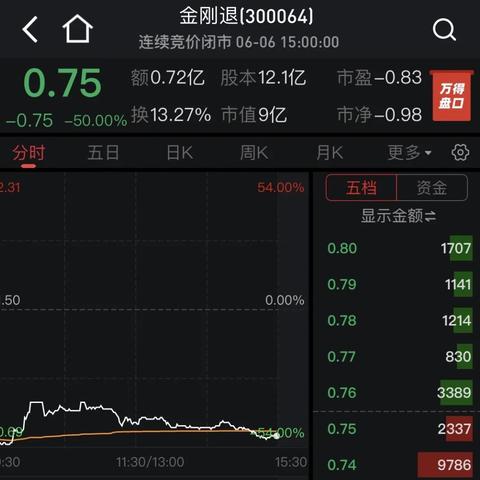Viewport: 480px width, 480px height.
Task: Click the large 0.75 current price
Action: pyautogui.click(x=62, y=83)
